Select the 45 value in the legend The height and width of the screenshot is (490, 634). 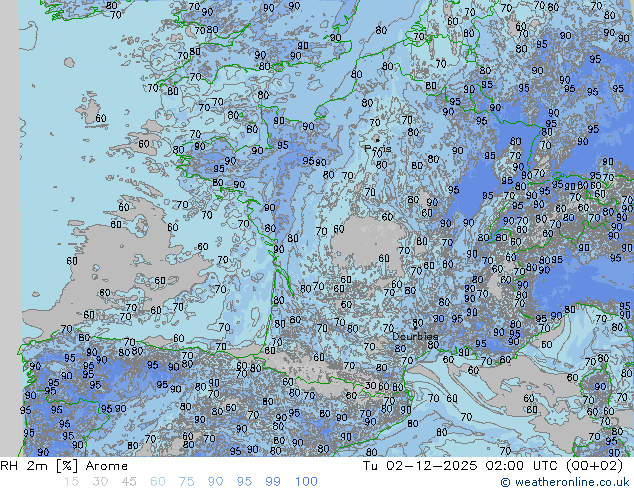pos(129,482)
